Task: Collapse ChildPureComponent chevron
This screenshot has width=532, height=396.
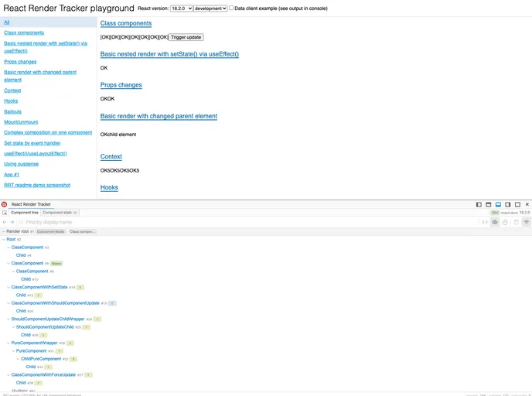Action: pos(19,359)
